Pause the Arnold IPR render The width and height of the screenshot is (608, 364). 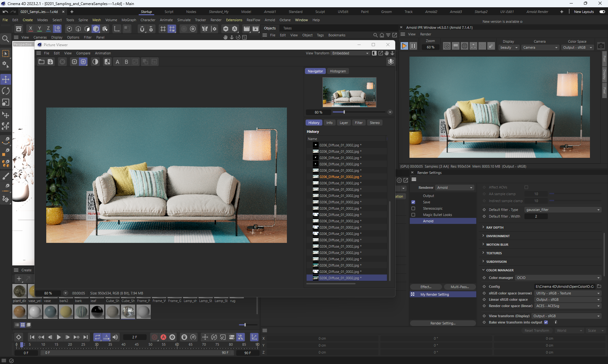(x=413, y=46)
